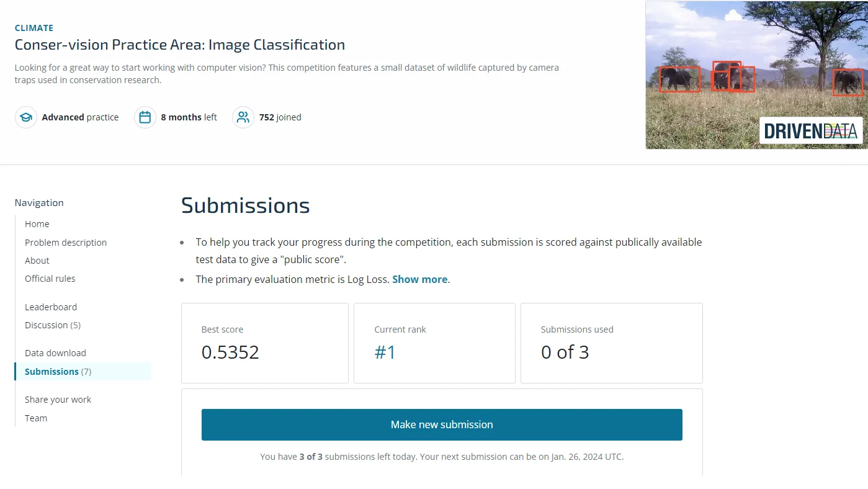868x489 pixels.
Task: Select Submissions (7) in the sidebar
Action: [x=58, y=372]
